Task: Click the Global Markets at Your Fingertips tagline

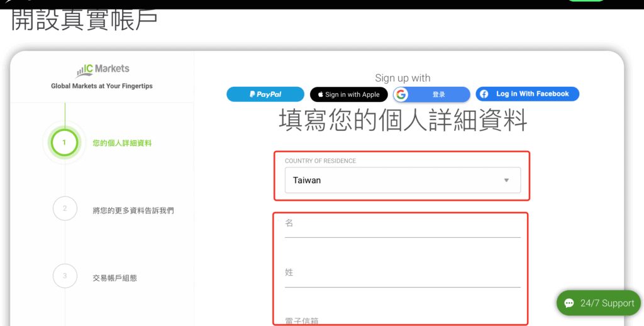Action: 102,86
